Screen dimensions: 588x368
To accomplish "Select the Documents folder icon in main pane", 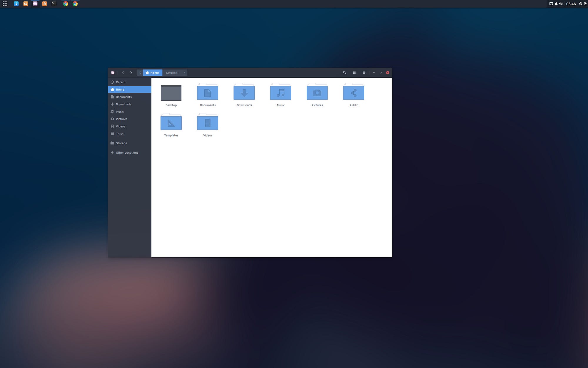I will (208, 92).
